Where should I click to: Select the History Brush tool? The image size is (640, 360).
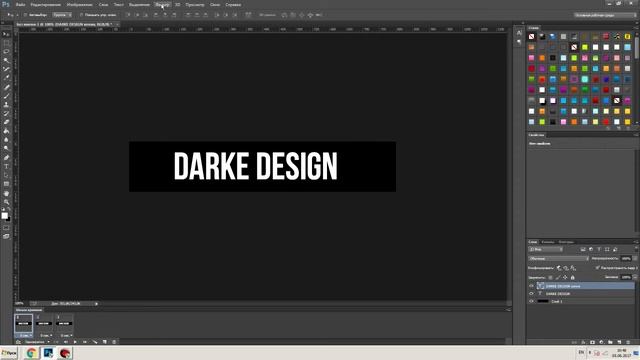point(6,113)
